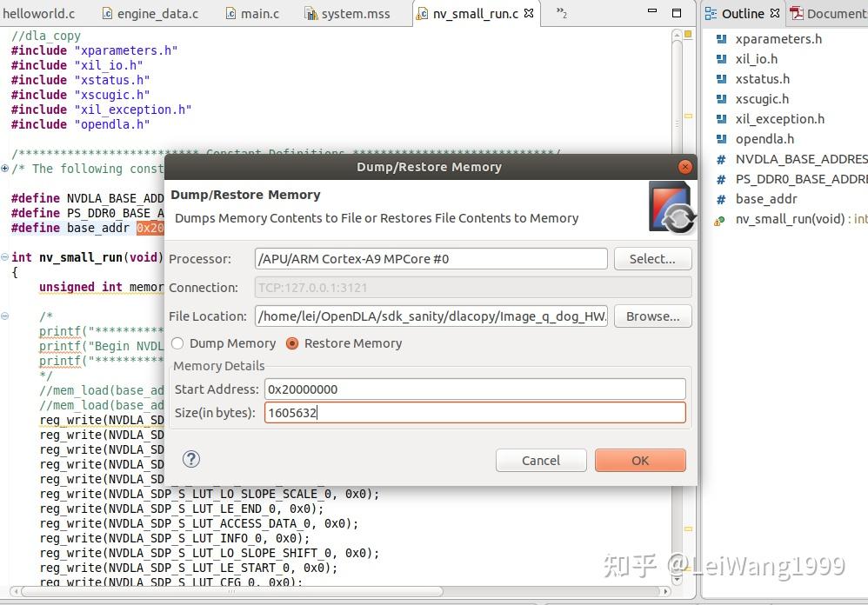Click the Browse... button

652,316
